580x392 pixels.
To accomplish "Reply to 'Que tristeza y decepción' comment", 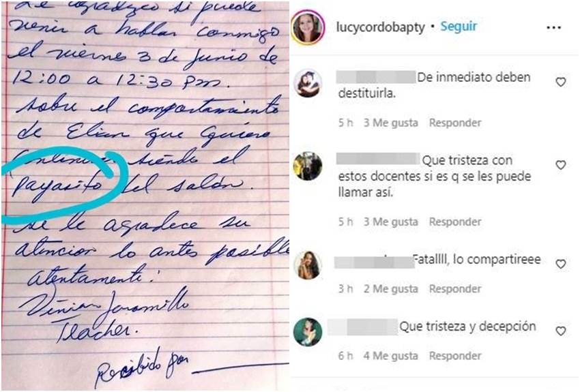I will (x=455, y=356).
